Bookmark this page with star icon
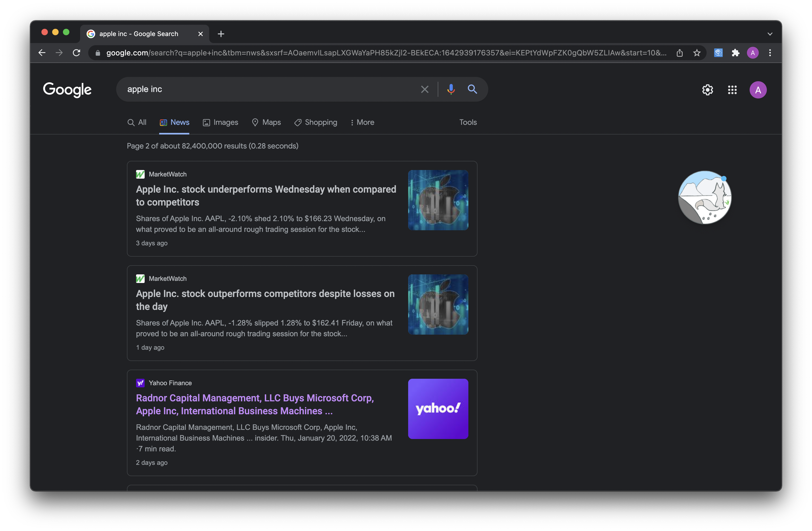The width and height of the screenshot is (812, 531). pyautogui.click(x=697, y=53)
